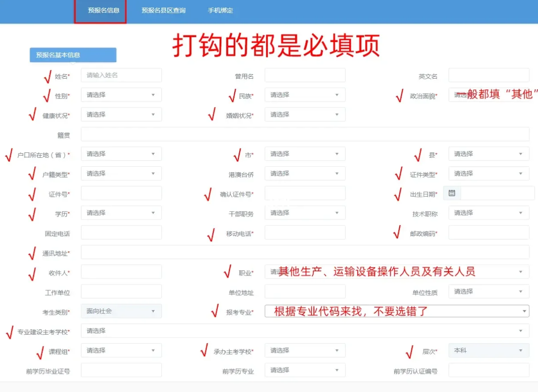Click the 报考专业 dropdown arrow

(524, 311)
